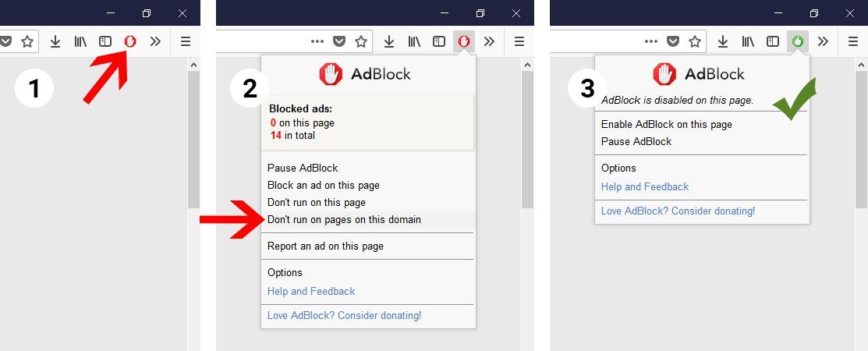Toggle sidebar icon in panel 1 toolbar
The image size is (868, 351).
tap(105, 41)
